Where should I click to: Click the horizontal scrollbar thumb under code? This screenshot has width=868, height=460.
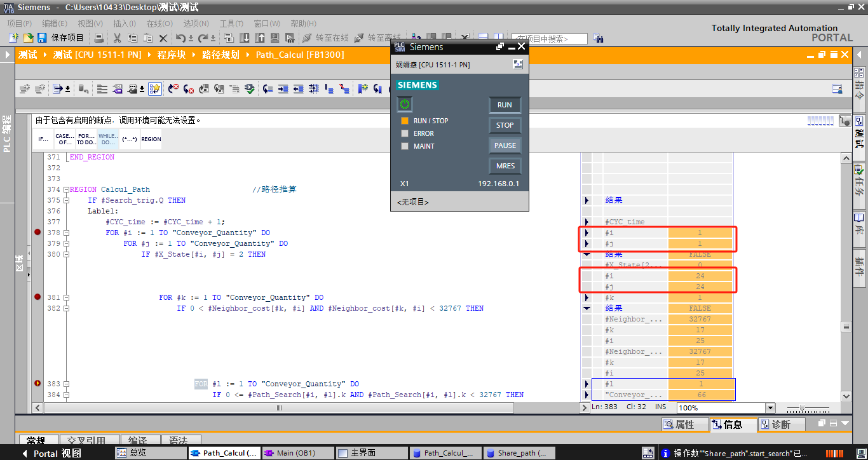point(278,408)
